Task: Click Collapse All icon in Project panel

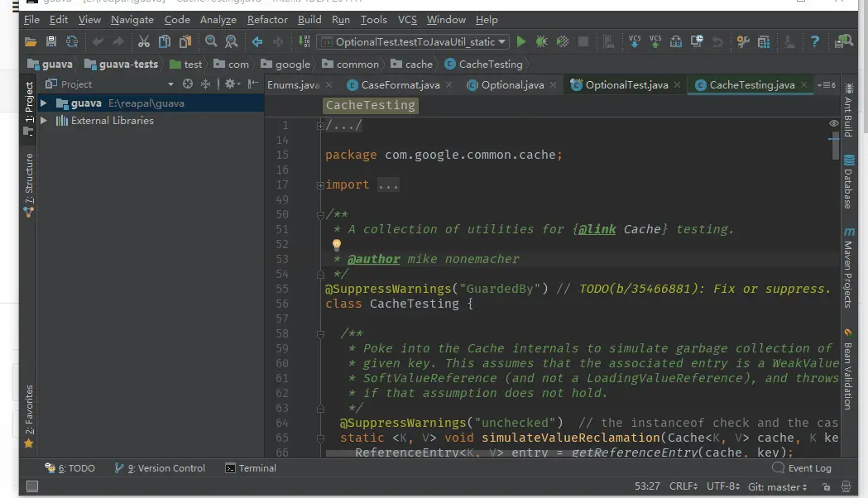Action: coord(205,84)
